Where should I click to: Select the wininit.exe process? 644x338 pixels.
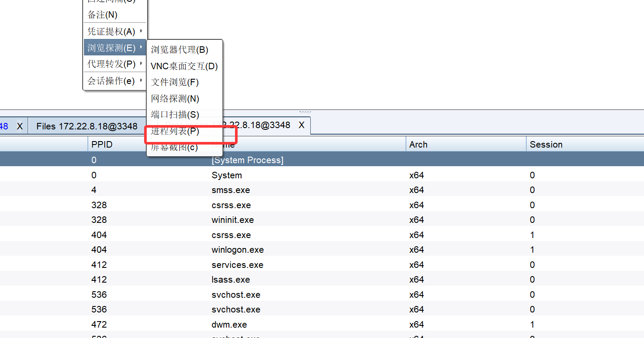coord(322,220)
